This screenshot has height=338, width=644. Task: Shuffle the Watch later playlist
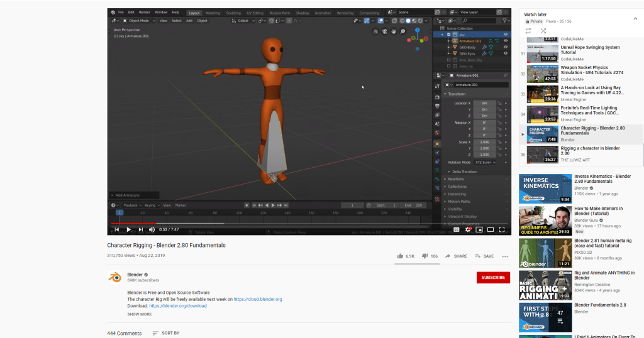point(543,30)
